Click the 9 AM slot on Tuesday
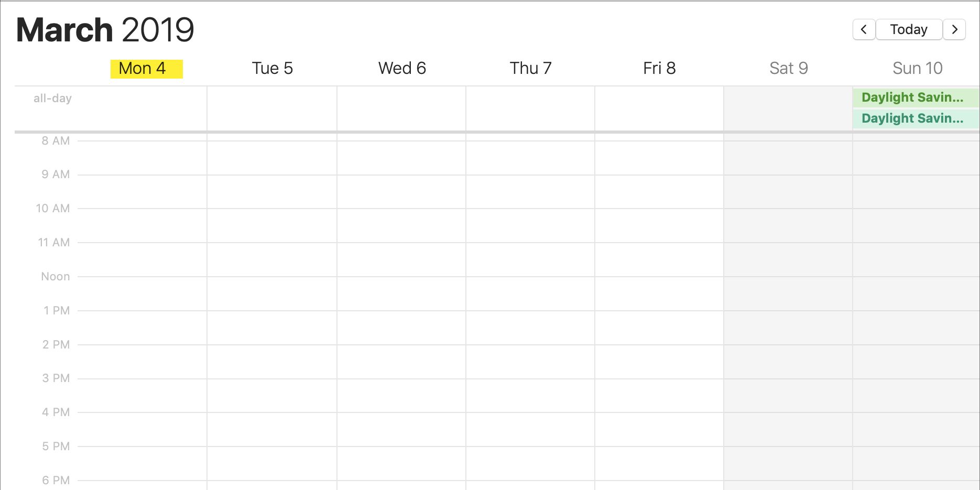 tap(272, 191)
